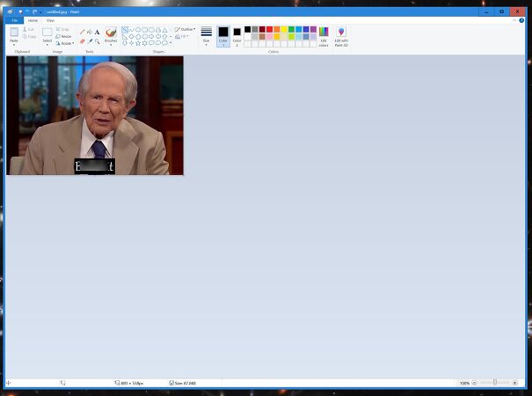
Task: Click the Resize button
Action: point(64,36)
